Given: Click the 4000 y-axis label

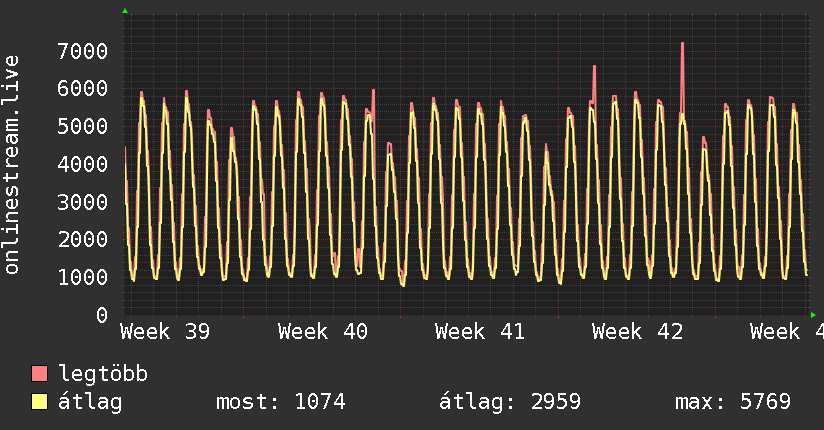Looking at the screenshot, I should (83, 165).
